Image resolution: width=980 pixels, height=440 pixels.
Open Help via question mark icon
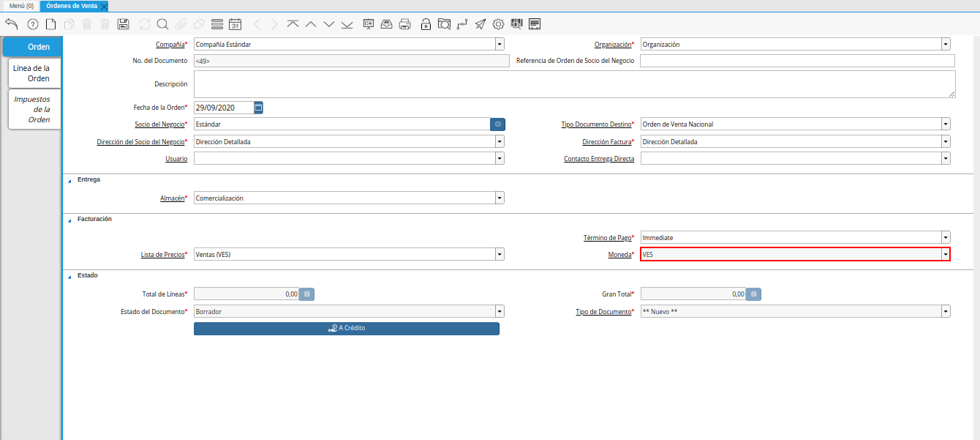[32, 24]
